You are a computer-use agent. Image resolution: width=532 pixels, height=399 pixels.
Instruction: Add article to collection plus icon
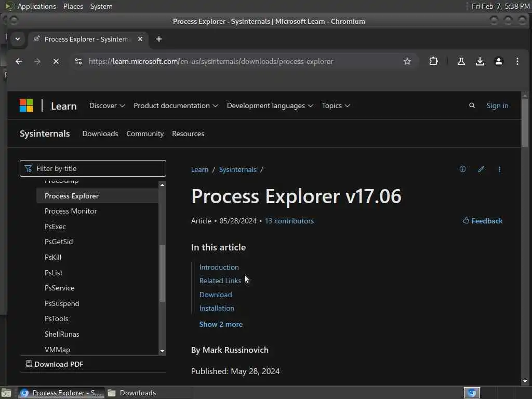click(x=462, y=169)
